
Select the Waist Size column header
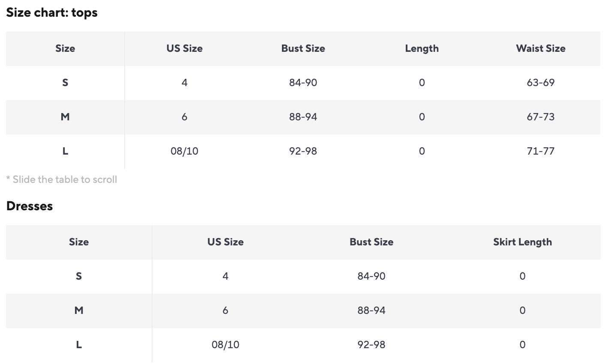point(540,48)
